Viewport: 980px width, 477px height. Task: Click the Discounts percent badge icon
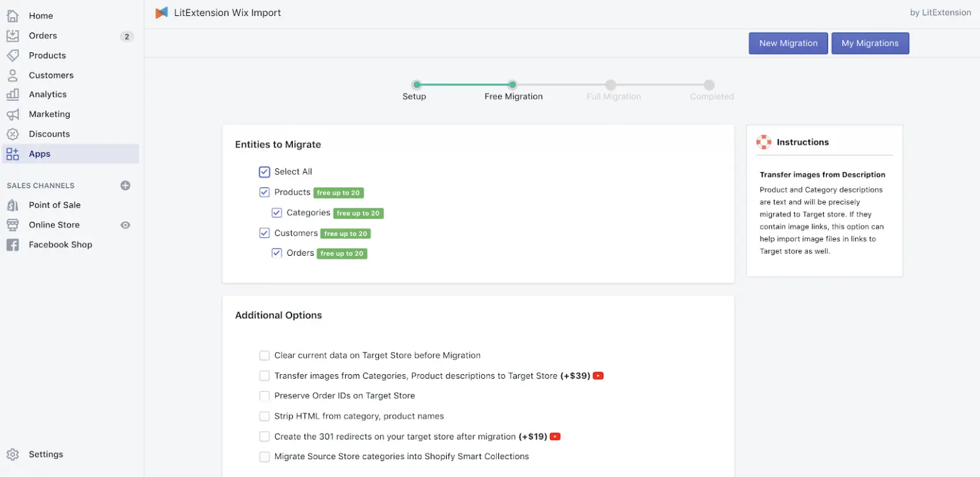[13, 134]
